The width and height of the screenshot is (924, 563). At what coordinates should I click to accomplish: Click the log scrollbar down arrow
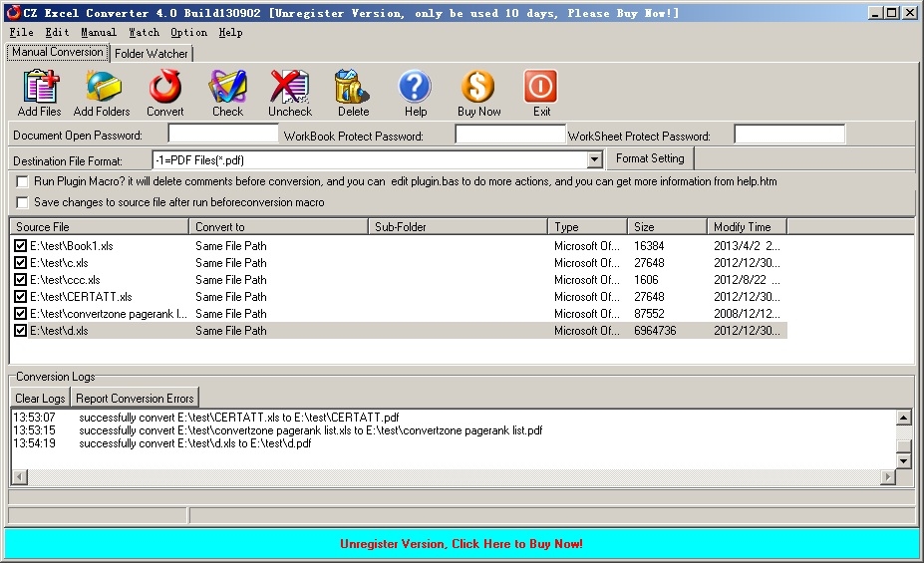coord(903,461)
